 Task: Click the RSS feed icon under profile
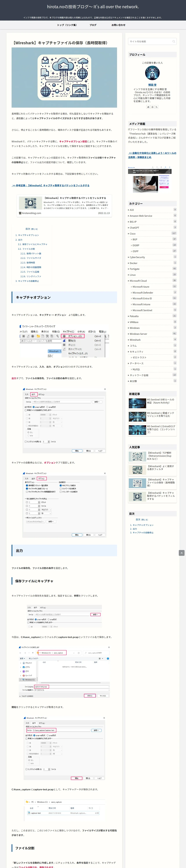click(x=157, y=107)
